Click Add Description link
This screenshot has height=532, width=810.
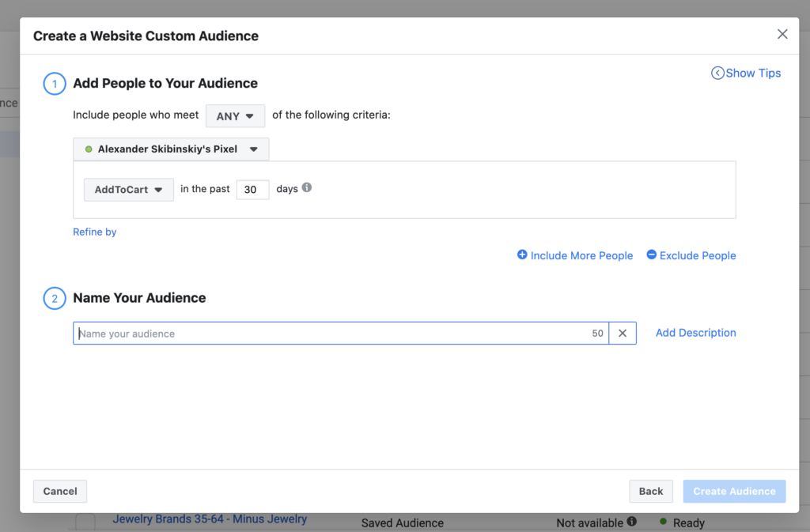(x=696, y=333)
